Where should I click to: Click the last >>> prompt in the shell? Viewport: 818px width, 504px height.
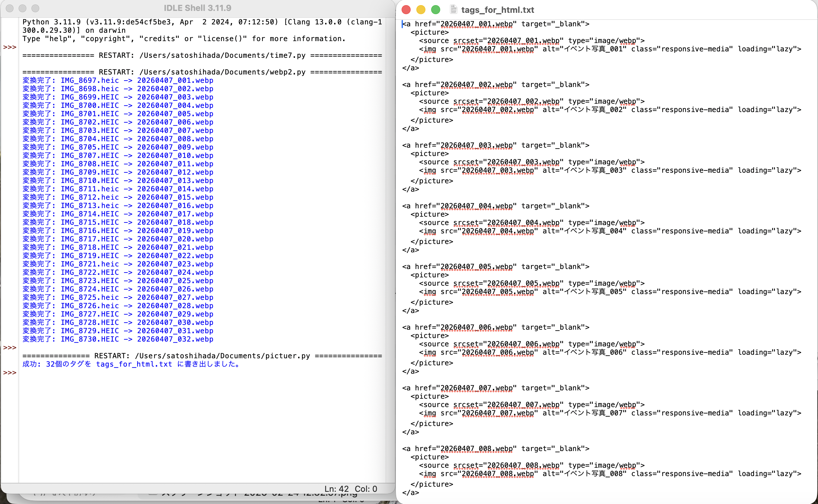tap(10, 373)
